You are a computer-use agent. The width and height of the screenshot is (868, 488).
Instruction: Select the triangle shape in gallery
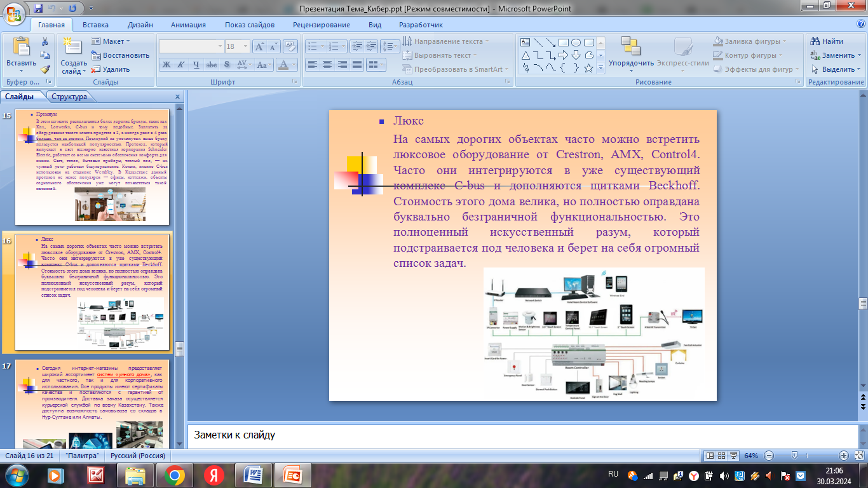pos(526,55)
